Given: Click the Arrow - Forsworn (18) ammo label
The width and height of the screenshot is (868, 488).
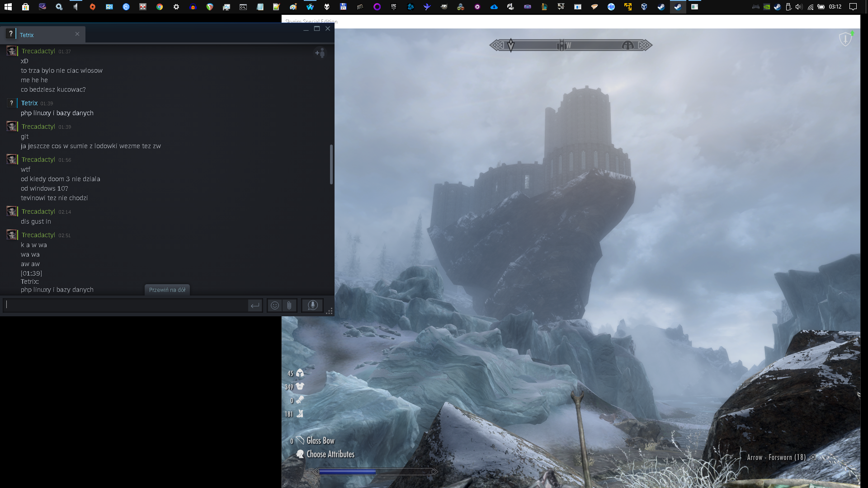Looking at the screenshot, I should (x=776, y=457).
